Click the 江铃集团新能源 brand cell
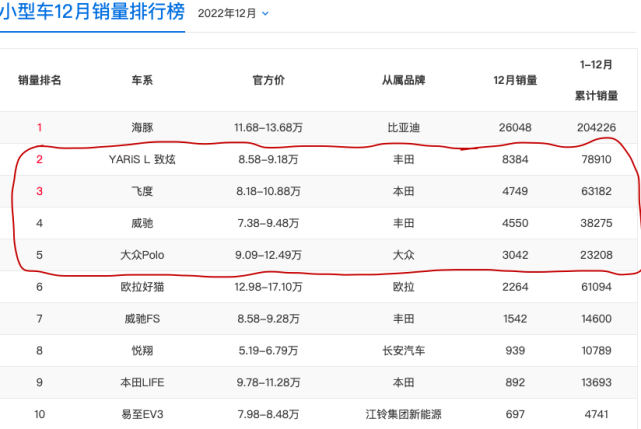The image size is (641, 429). click(x=403, y=414)
